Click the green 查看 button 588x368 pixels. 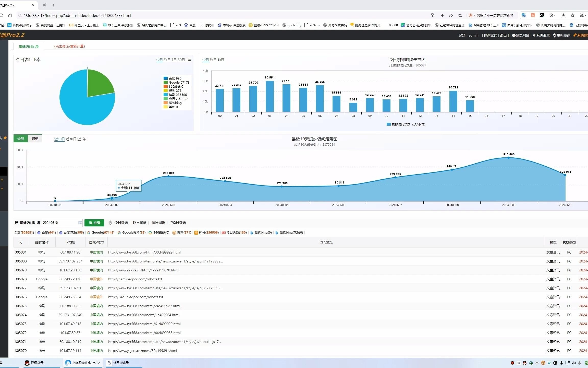tap(94, 223)
